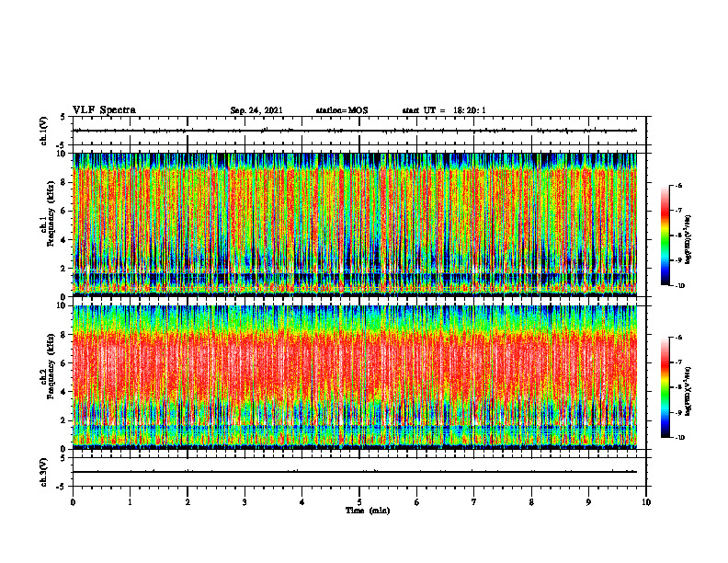The width and height of the screenshot is (728, 563).
Task: Click the 8 kHz tick label of ch.1
Action: [x=65, y=182]
